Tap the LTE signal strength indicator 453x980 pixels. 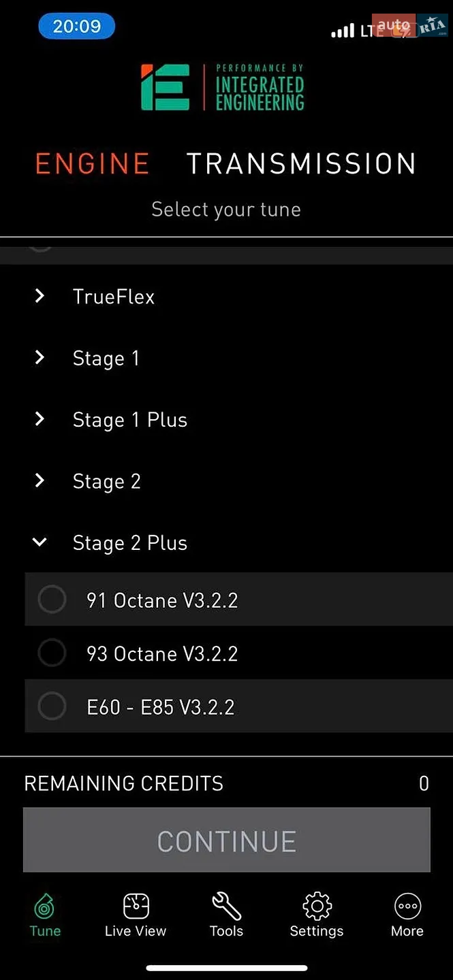point(343,31)
